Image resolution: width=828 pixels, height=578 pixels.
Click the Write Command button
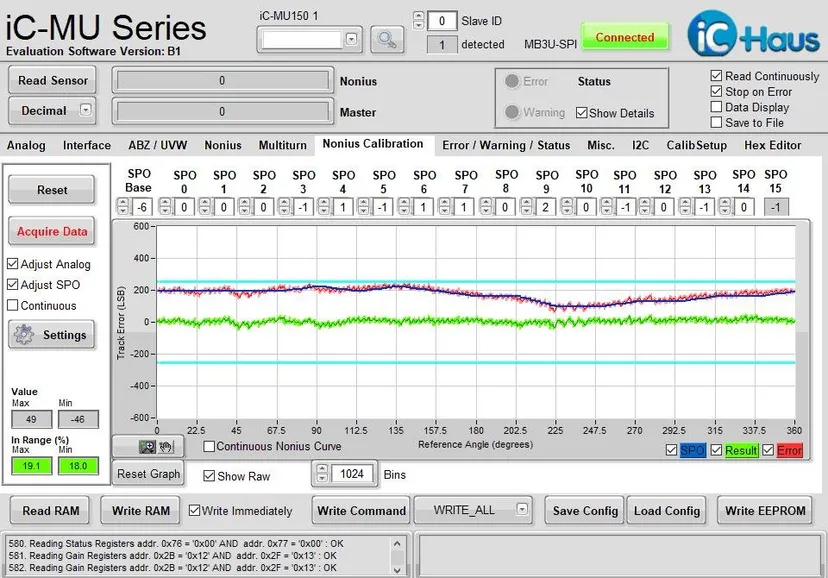click(361, 510)
